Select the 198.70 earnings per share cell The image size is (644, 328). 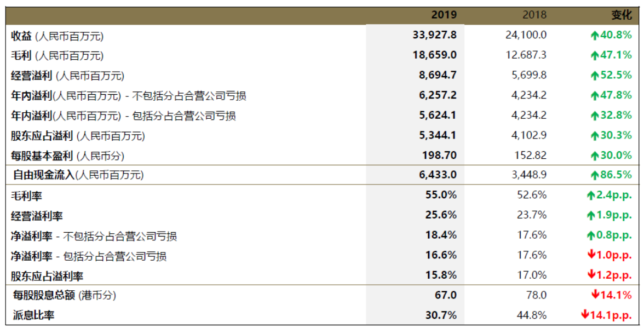pos(440,156)
